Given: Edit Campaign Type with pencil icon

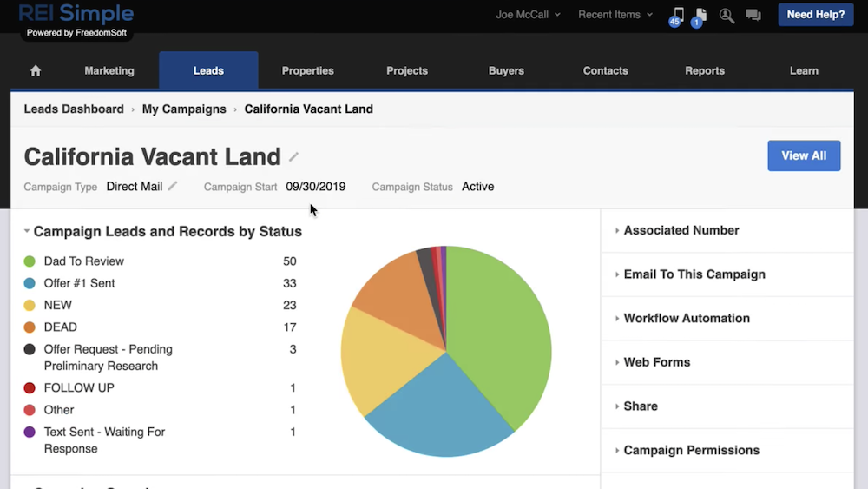Looking at the screenshot, I should 173,186.
